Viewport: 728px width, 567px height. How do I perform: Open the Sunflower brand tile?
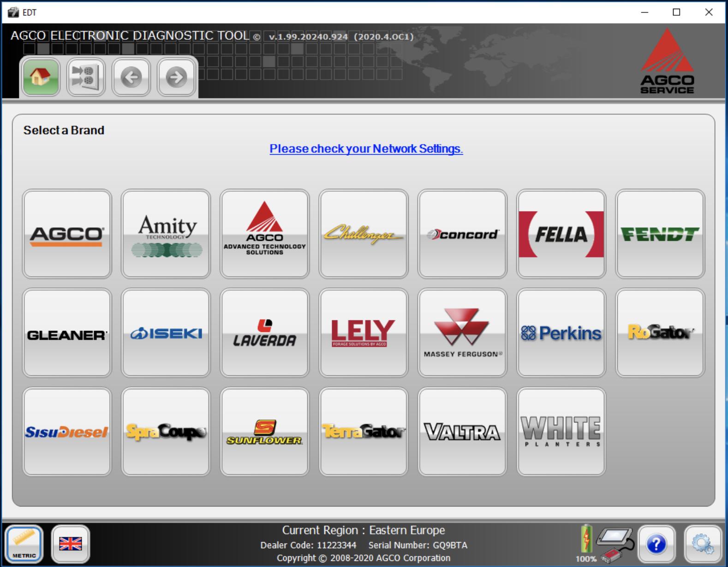pos(265,432)
